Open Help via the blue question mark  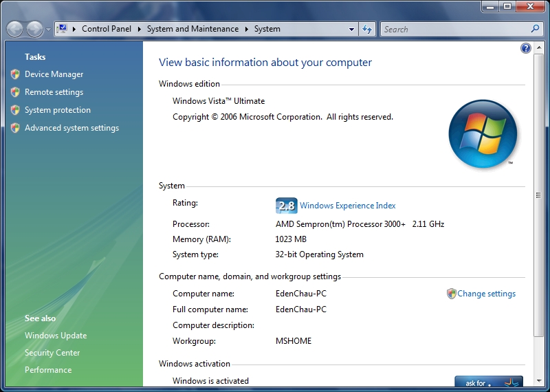point(526,48)
